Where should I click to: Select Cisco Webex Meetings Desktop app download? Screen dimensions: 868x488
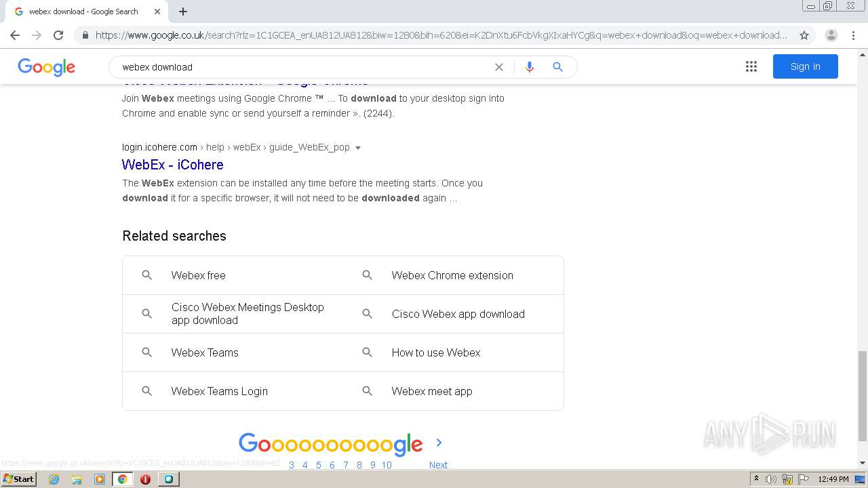[248, 314]
